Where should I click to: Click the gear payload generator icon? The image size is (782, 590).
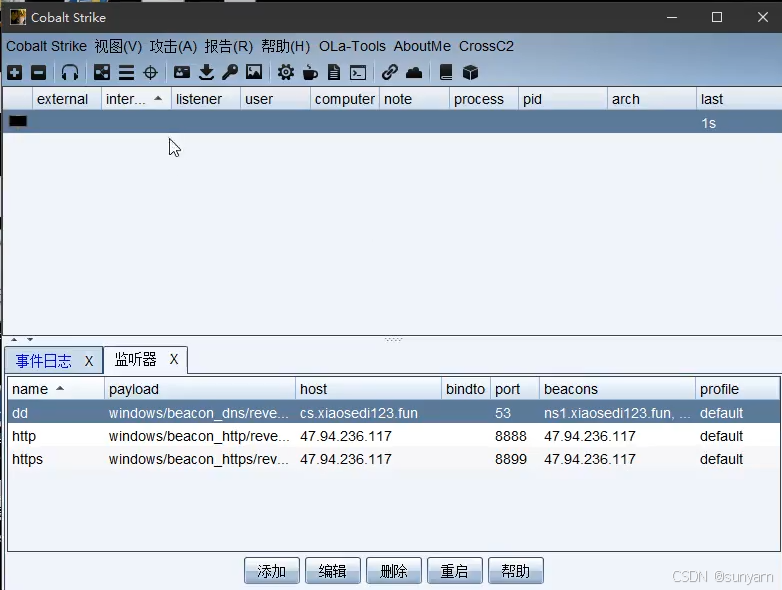coord(286,73)
